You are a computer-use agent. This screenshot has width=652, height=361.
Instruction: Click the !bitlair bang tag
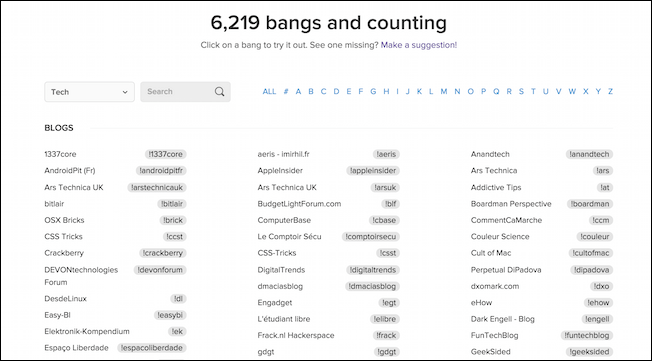[x=172, y=204]
